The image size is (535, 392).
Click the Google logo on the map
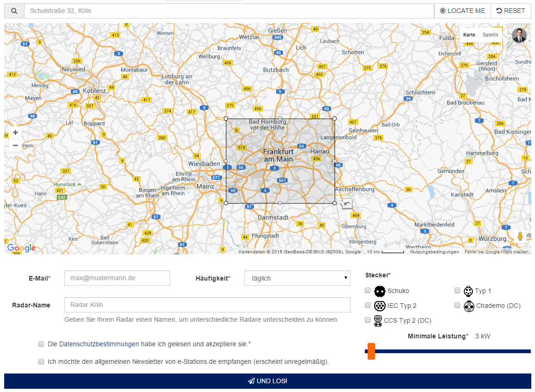pos(21,248)
